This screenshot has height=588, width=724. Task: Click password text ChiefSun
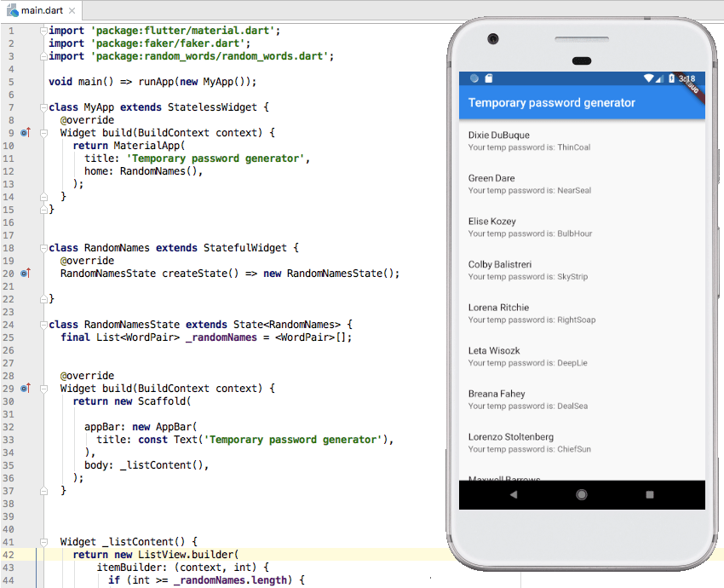[574, 449]
